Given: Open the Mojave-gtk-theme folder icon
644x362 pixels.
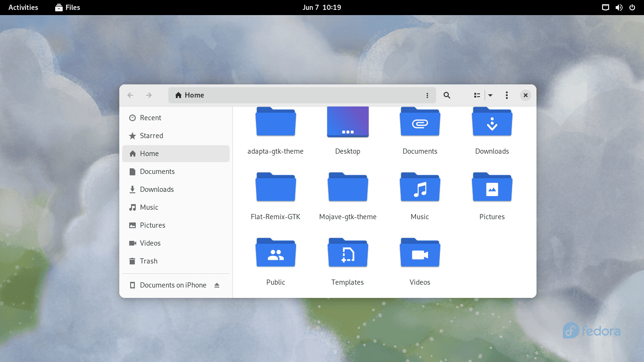Looking at the screenshot, I should (x=348, y=187).
